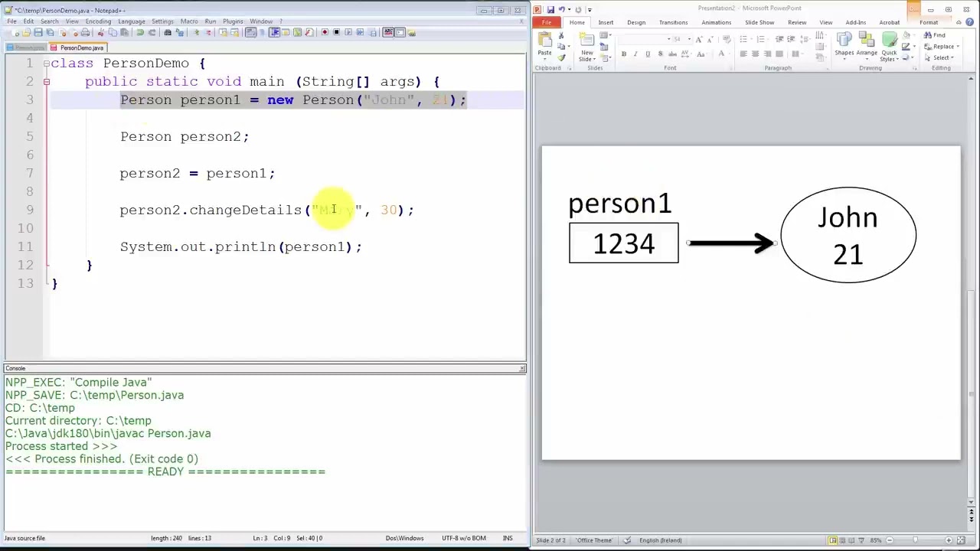Switch to PowerPoint Animations tab
The height and width of the screenshot is (551, 980).
tap(717, 22)
